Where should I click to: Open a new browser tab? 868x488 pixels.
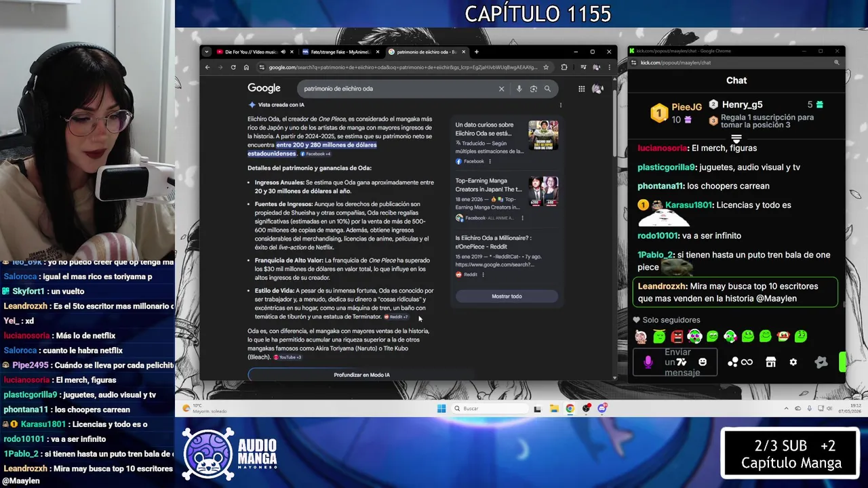pyautogui.click(x=476, y=52)
